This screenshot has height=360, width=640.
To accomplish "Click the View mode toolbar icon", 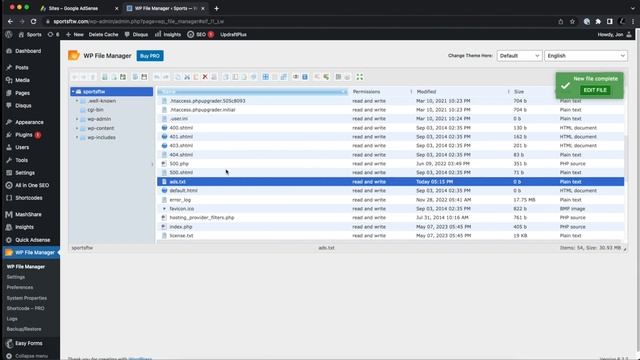I will [x=338, y=77].
